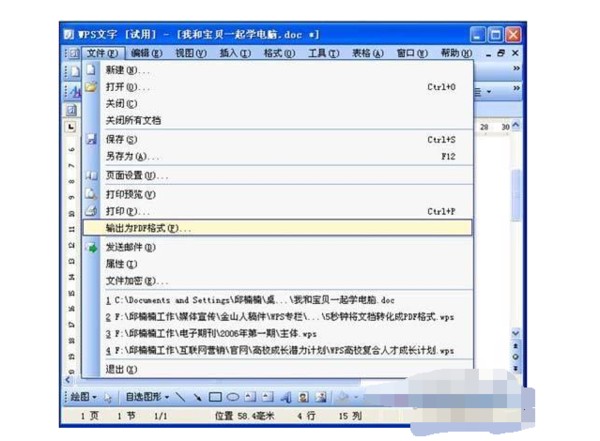Click the ruler tab stop selector (L)
Viewport: 600px width, 441px height.
(x=71, y=127)
